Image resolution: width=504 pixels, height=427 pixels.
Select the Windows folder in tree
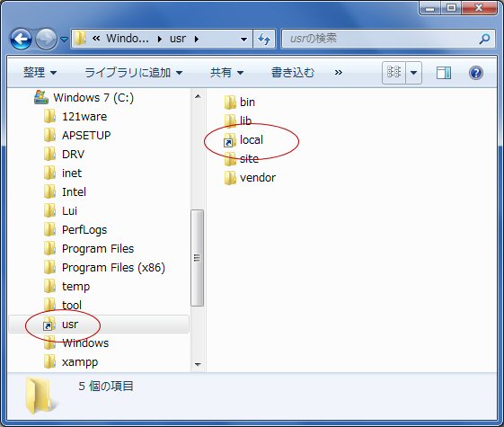click(x=85, y=343)
